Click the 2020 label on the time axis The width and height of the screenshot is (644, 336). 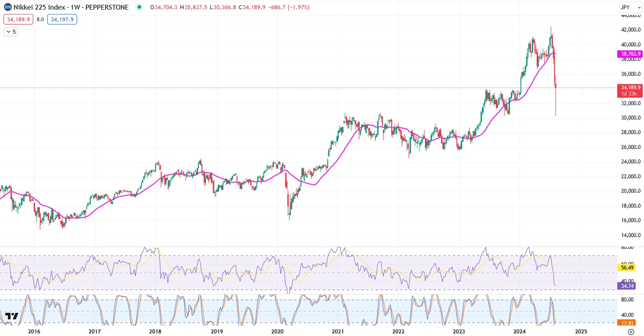pos(277,332)
